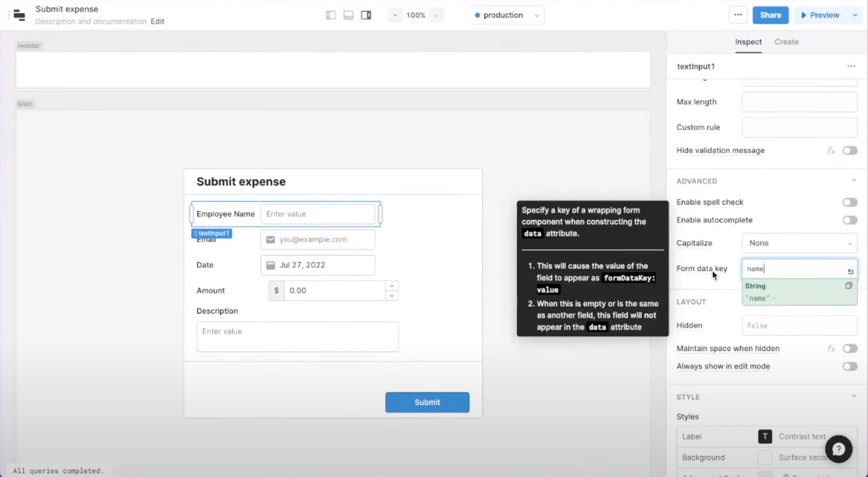Image resolution: width=868 pixels, height=477 pixels.
Task: Toggle the bottom panel layout icon
Action: pos(348,15)
